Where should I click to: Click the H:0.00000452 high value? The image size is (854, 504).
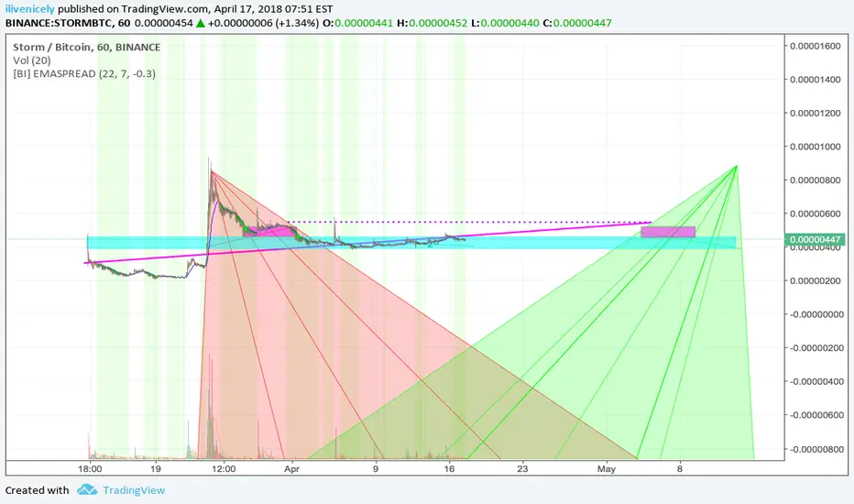[x=432, y=24]
